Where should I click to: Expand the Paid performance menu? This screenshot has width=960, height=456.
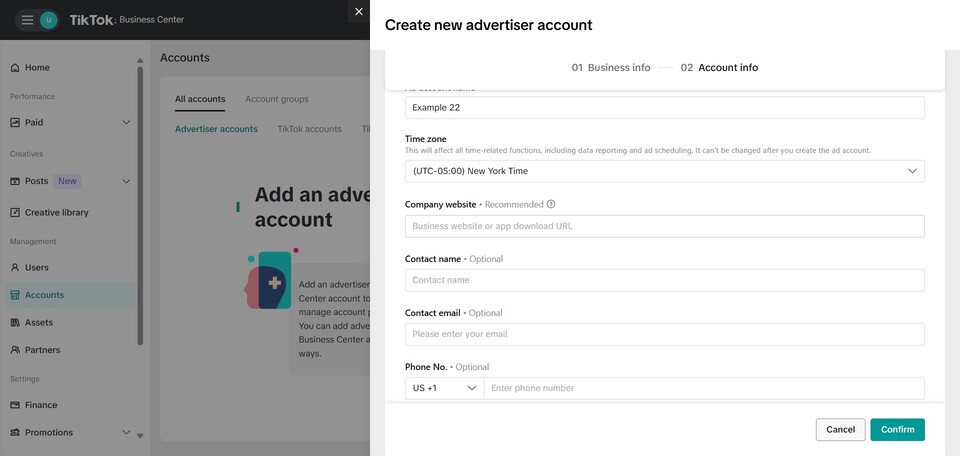point(126,123)
